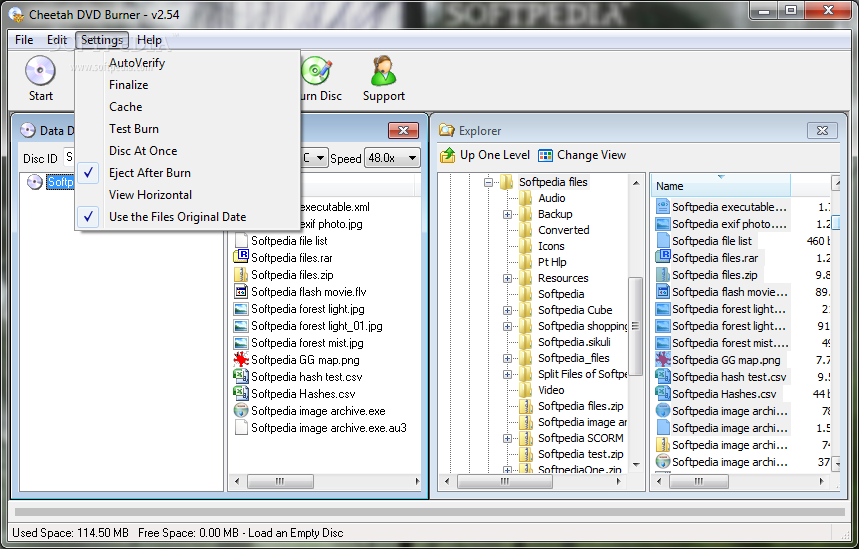The width and height of the screenshot is (859, 549).
Task: Open the Help menu
Action: [x=149, y=40]
